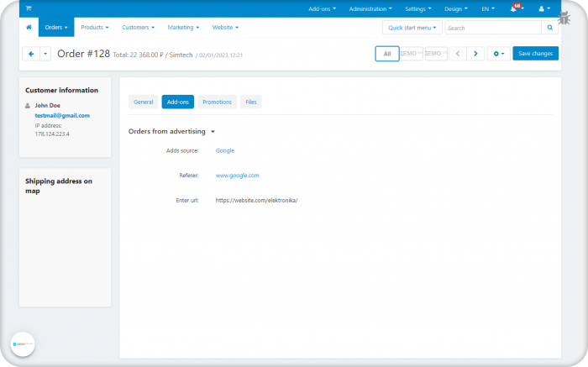The width and height of the screenshot is (588, 367).
Task: Click the Customer information heading
Action: point(61,91)
